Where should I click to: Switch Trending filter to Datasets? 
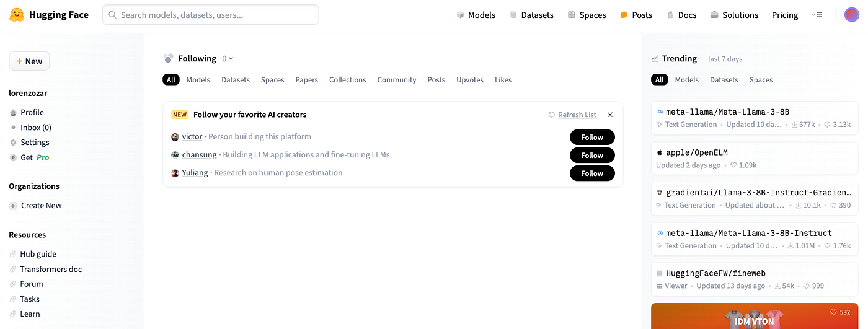point(724,80)
